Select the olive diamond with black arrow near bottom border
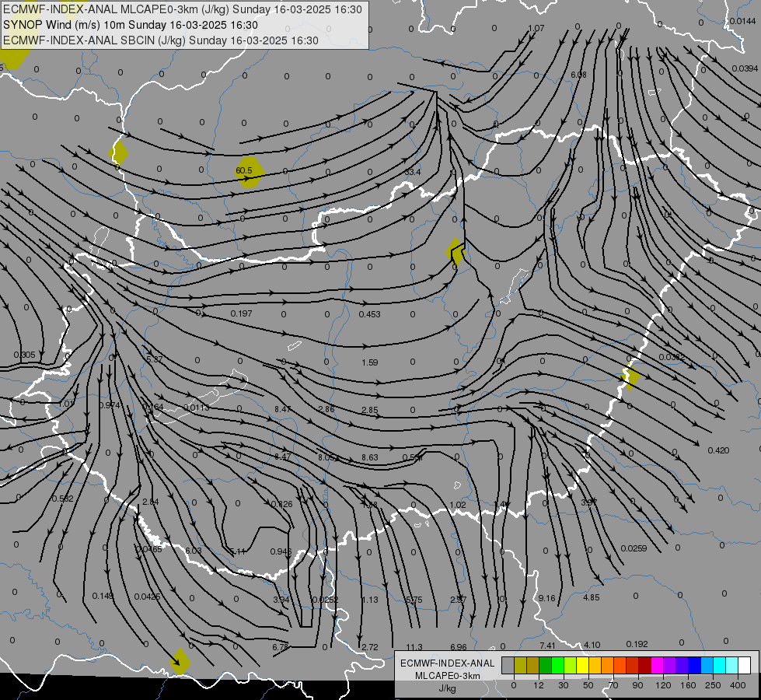This screenshot has height=700, width=761. (x=180, y=661)
